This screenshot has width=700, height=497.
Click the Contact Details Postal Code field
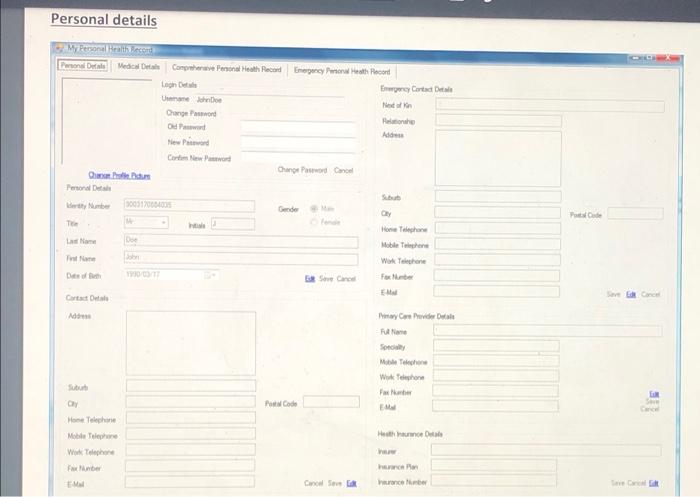point(331,402)
